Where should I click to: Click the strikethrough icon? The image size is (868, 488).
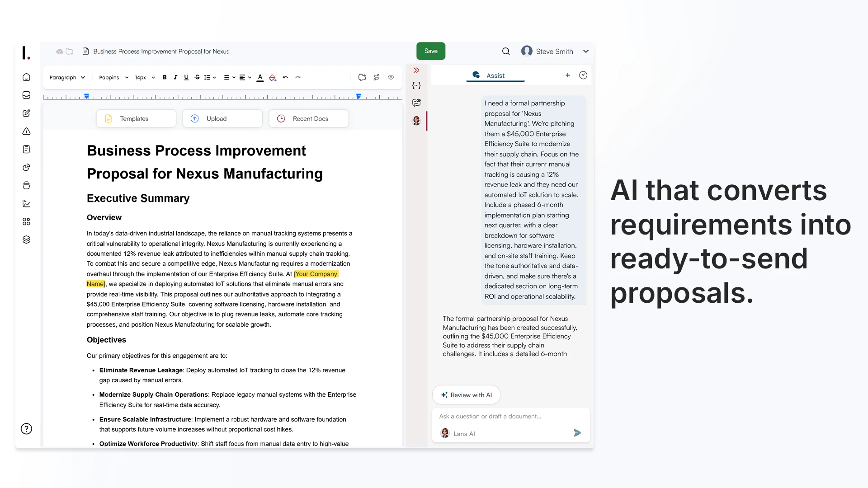(x=197, y=77)
